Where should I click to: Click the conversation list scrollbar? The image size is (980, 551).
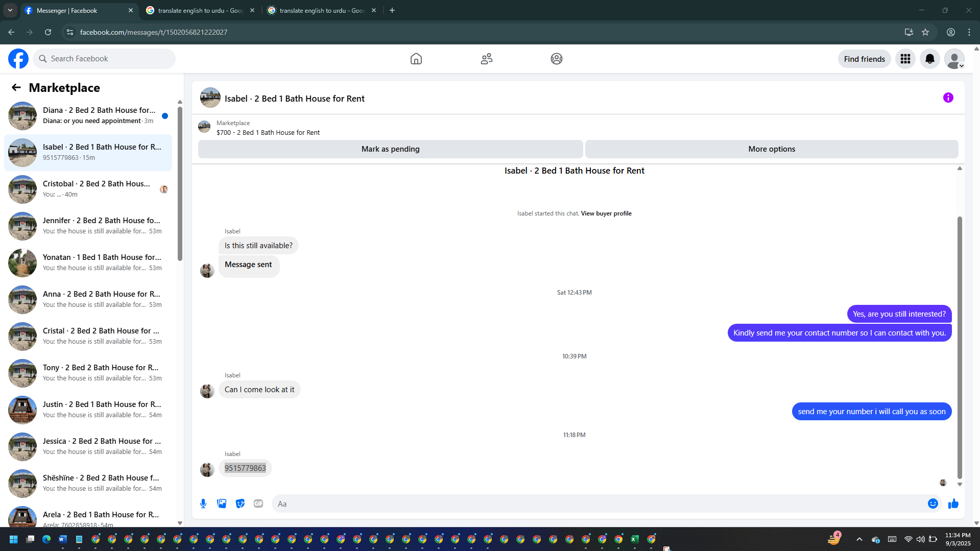[180, 184]
